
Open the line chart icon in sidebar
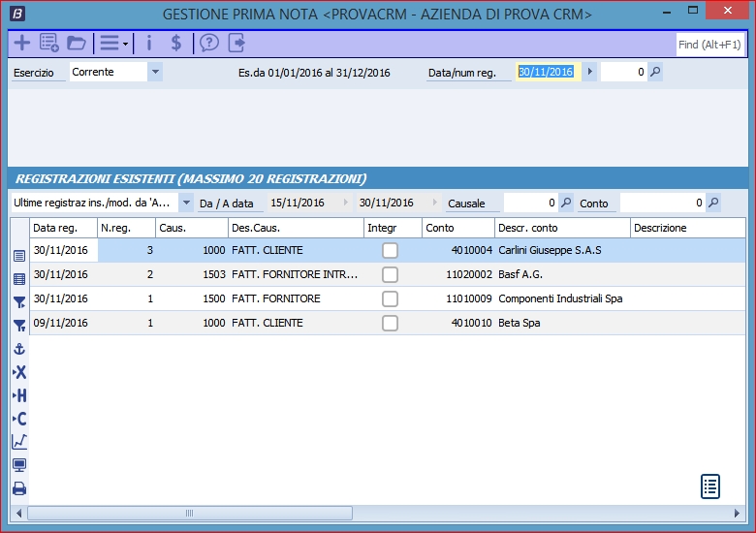tap(19, 442)
